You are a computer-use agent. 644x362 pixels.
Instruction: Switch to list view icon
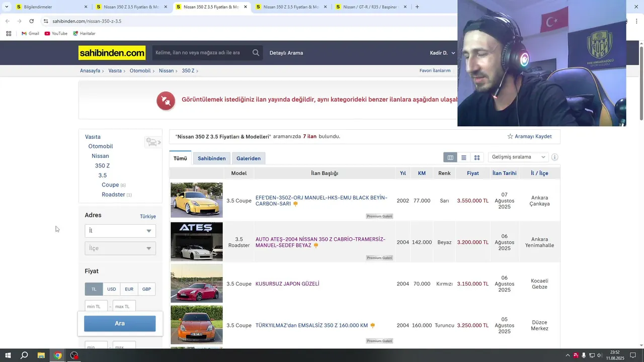point(463,157)
